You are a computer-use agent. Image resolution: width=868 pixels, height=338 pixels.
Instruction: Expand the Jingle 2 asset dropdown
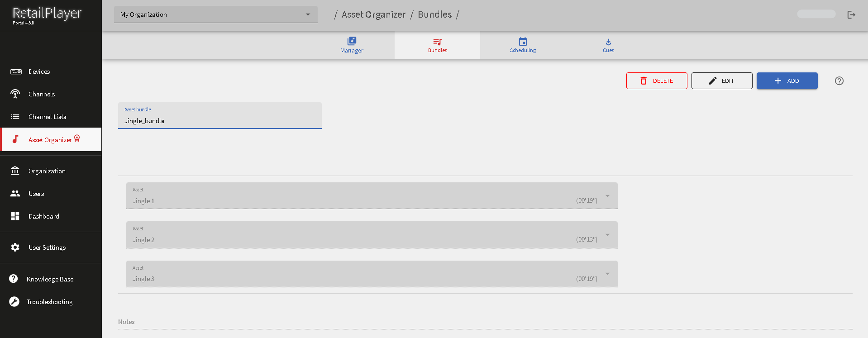coord(607,235)
